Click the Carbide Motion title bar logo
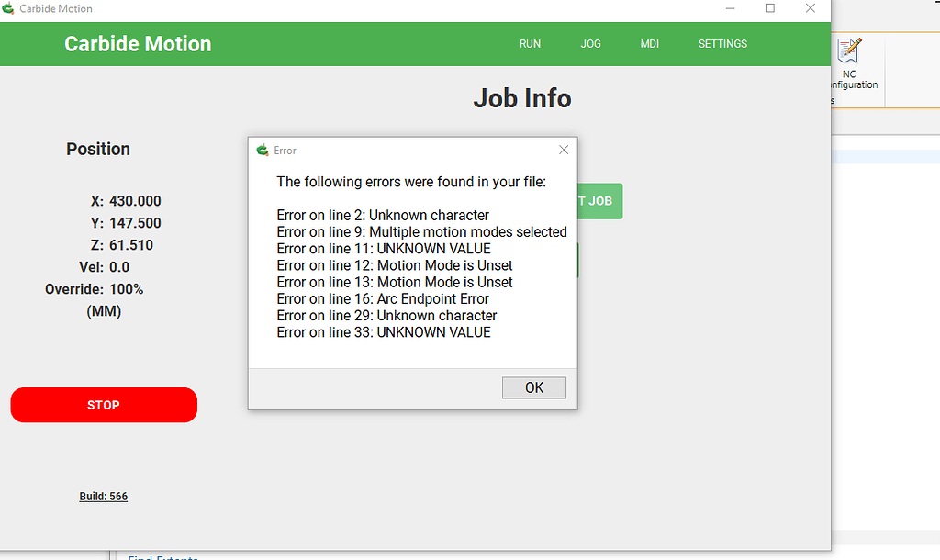940x560 pixels. [x=8, y=8]
